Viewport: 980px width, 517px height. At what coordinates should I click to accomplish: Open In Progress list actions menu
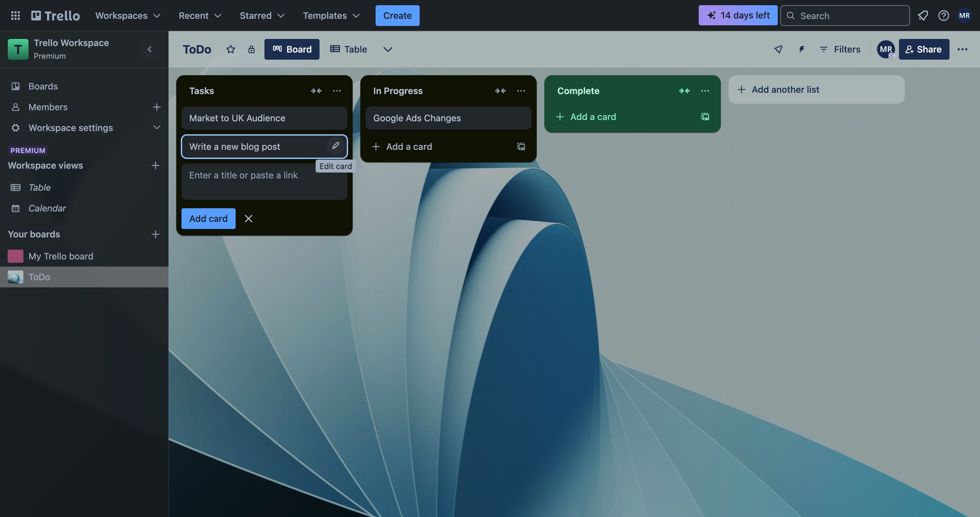[x=521, y=90]
